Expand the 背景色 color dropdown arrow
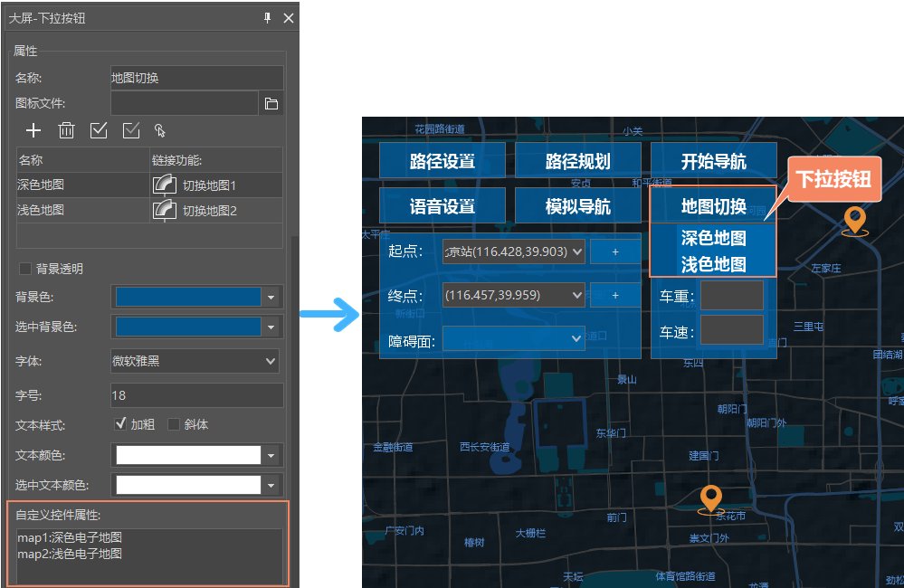This screenshot has height=588, width=904. [271, 297]
